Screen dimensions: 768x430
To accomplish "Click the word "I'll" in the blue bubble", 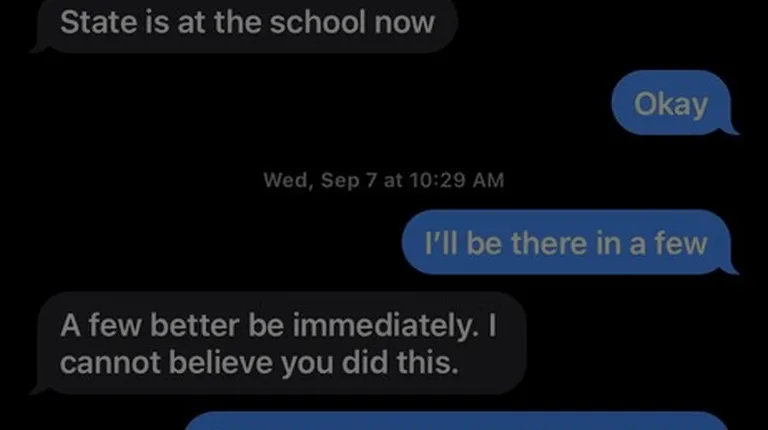I will tap(441, 243).
